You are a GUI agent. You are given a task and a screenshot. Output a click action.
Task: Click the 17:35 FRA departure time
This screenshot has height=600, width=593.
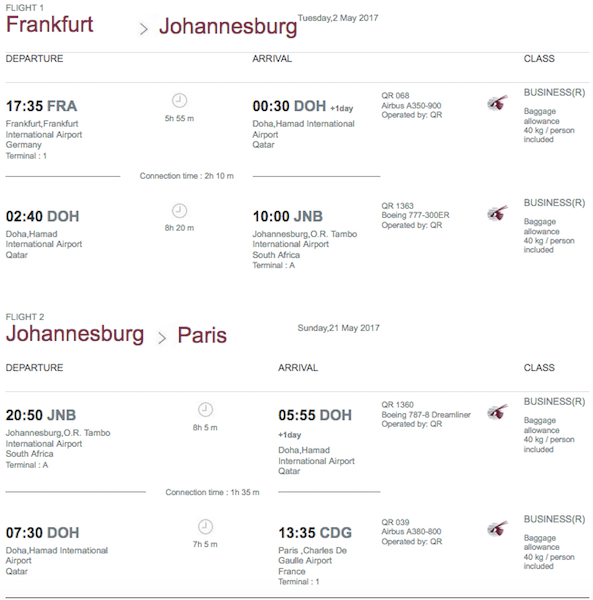41,106
